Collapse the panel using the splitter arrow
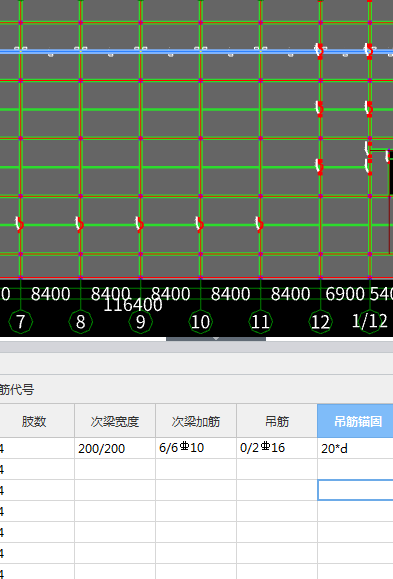Screen dimensions: 393x579 [216, 339]
